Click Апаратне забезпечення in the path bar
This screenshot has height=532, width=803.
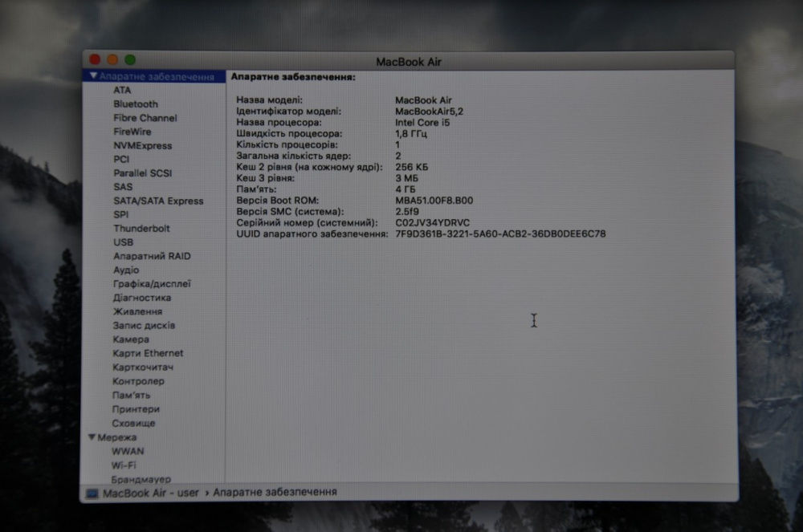[x=275, y=492]
